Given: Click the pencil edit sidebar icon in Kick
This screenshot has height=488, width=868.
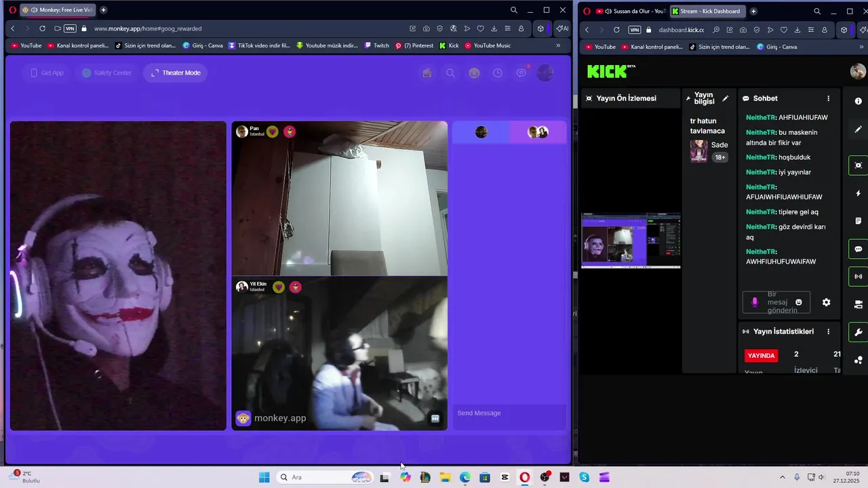Looking at the screenshot, I should (x=858, y=129).
